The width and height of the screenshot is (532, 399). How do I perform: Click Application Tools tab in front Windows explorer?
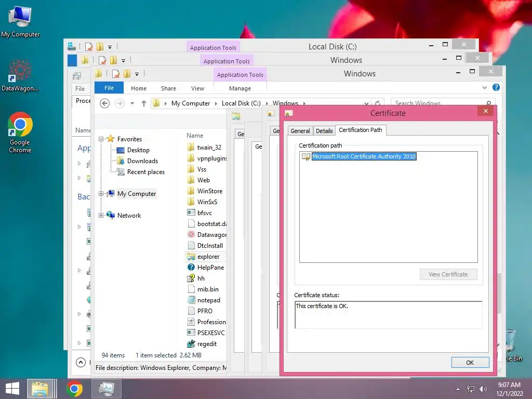click(x=240, y=75)
